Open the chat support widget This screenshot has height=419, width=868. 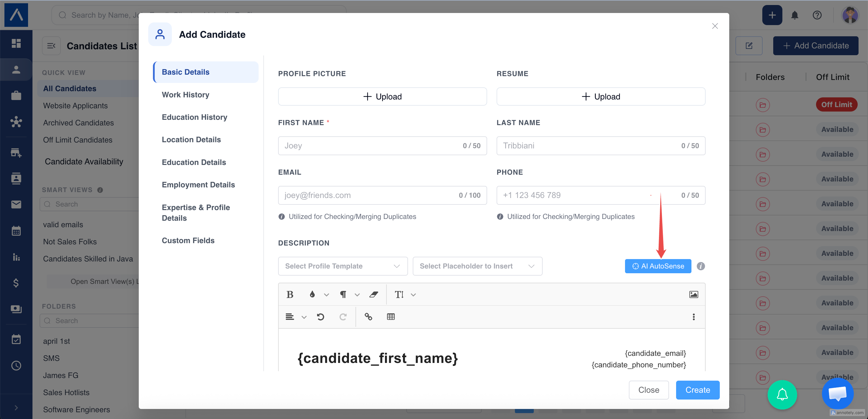click(837, 393)
